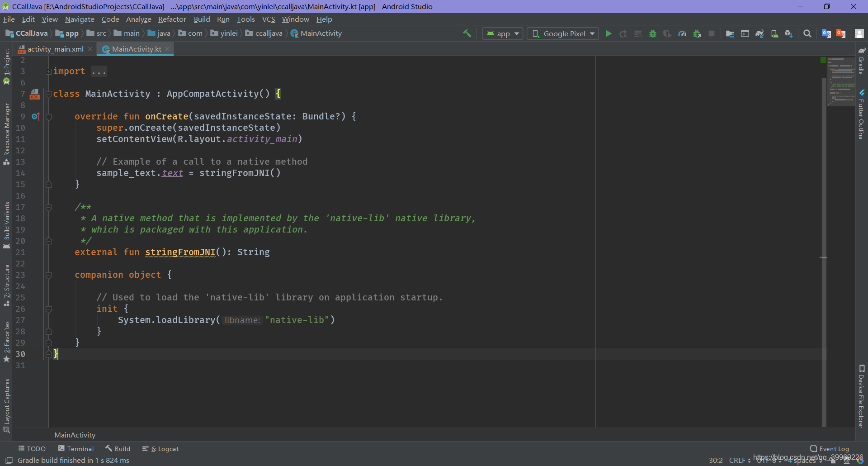Open the app run configuration dropdown
Image resolution: width=868 pixels, height=466 pixels.
click(x=502, y=33)
